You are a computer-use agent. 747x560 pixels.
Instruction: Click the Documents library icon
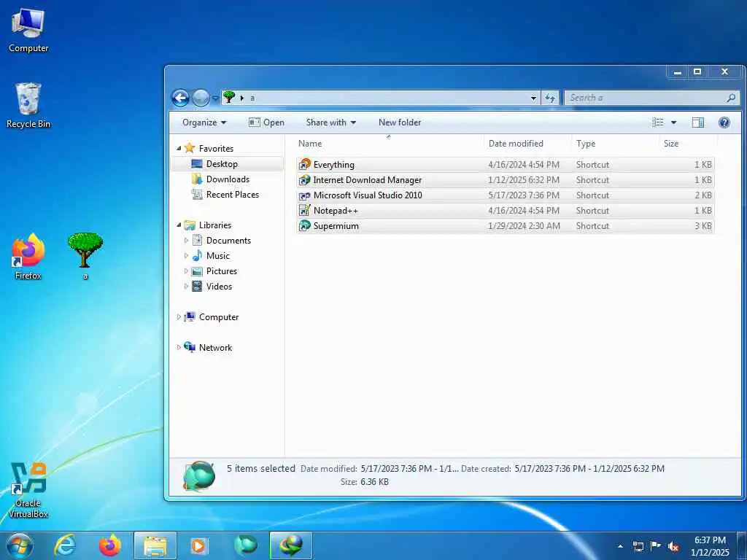click(x=197, y=241)
